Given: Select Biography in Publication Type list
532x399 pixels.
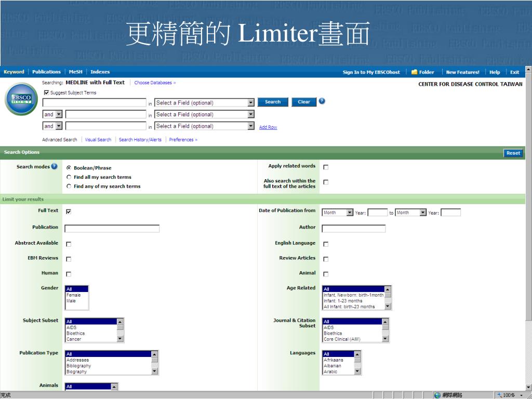Looking at the screenshot, I should click(77, 371).
